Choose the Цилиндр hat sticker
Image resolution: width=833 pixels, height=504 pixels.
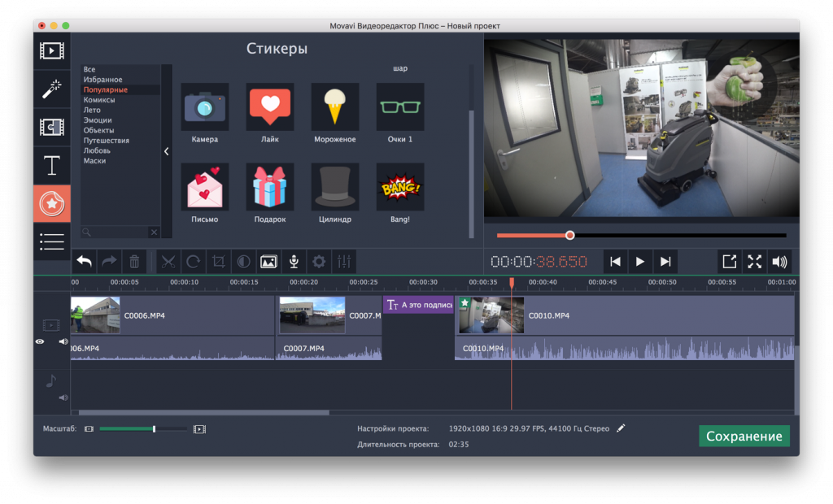click(x=334, y=187)
